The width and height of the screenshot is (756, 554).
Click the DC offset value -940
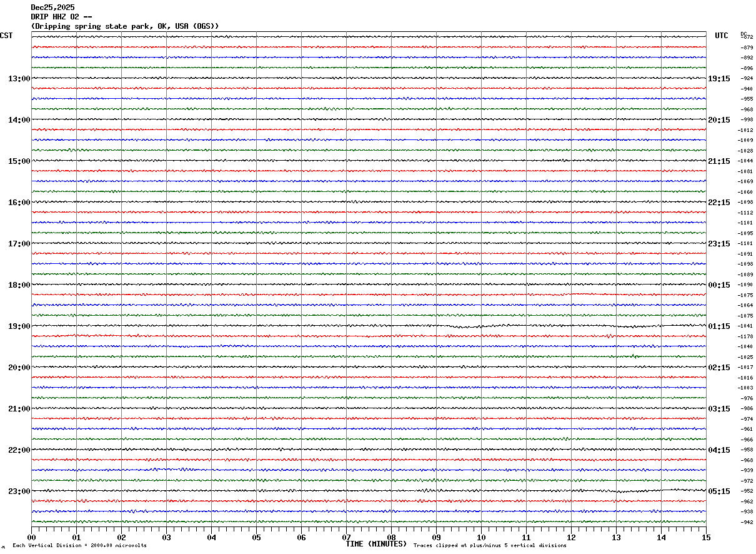tap(747, 89)
